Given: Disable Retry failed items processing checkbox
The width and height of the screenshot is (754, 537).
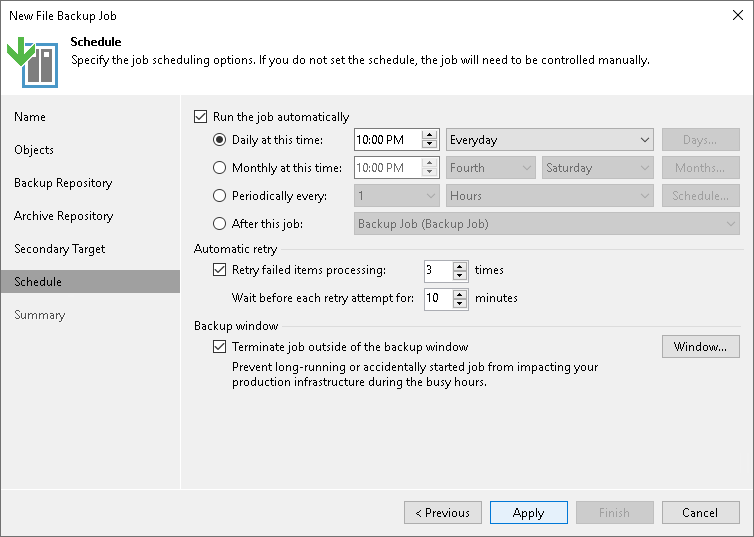Looking at the screenshot, I should coord(220,270).
